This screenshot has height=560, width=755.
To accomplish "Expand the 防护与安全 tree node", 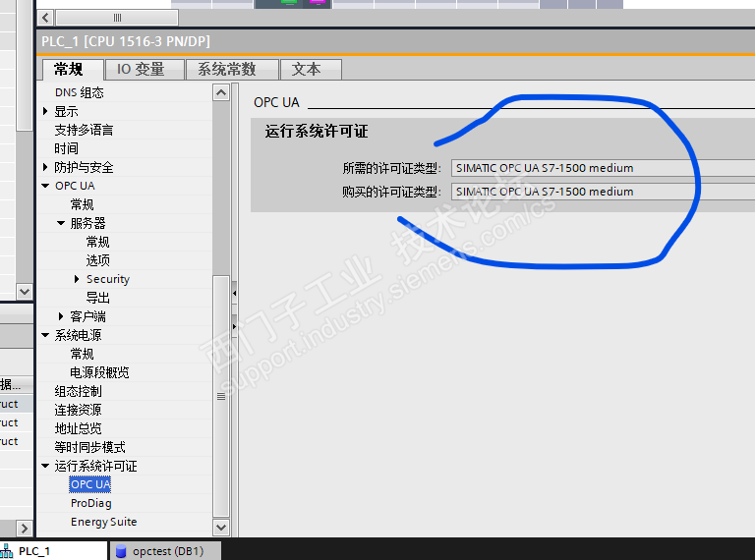I will 45,167.
